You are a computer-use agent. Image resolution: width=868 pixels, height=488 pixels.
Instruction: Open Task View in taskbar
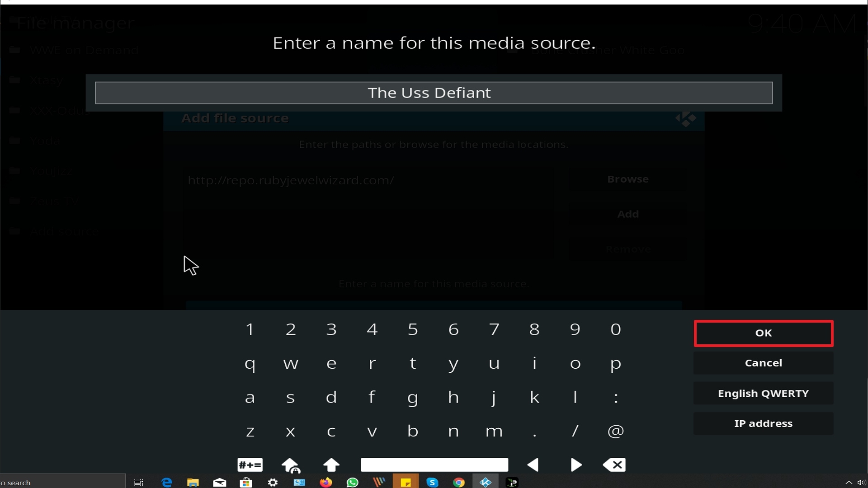pos(139,482)
